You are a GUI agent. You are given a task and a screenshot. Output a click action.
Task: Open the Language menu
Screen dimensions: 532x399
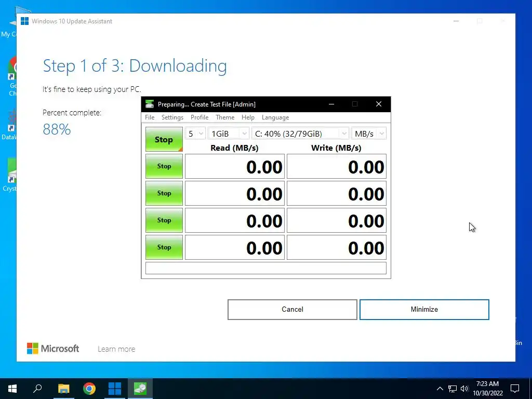[275, 117]
